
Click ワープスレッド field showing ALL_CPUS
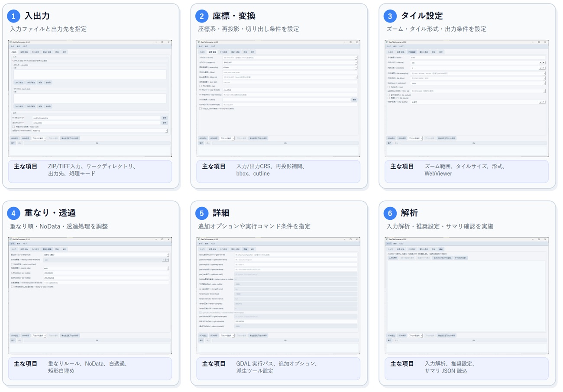(290, 90)
